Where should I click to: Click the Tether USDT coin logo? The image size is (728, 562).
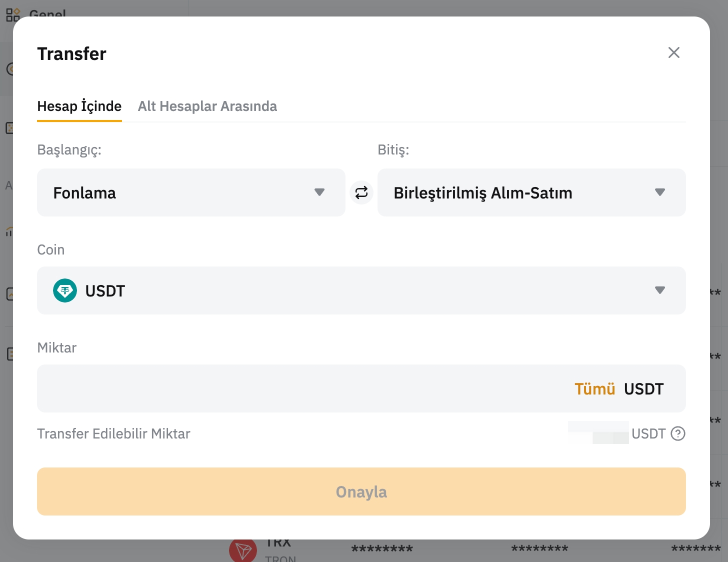(65, 290)
